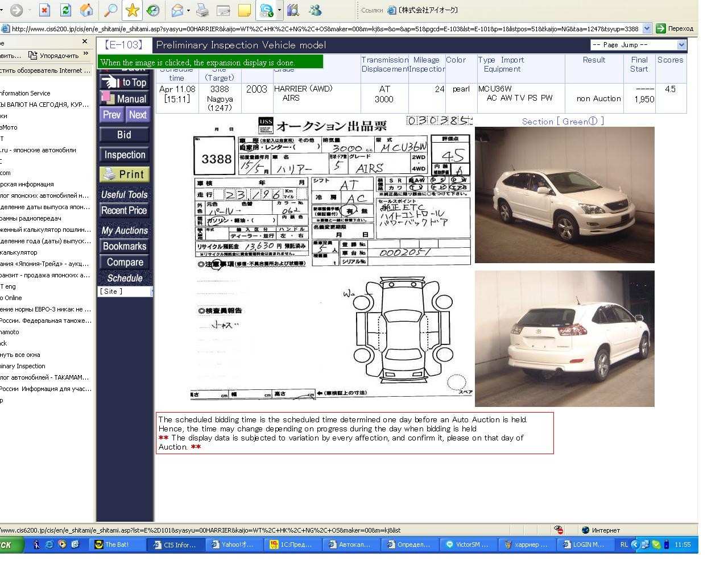Click the Skype toolbar icon

(x=266, y=10)
